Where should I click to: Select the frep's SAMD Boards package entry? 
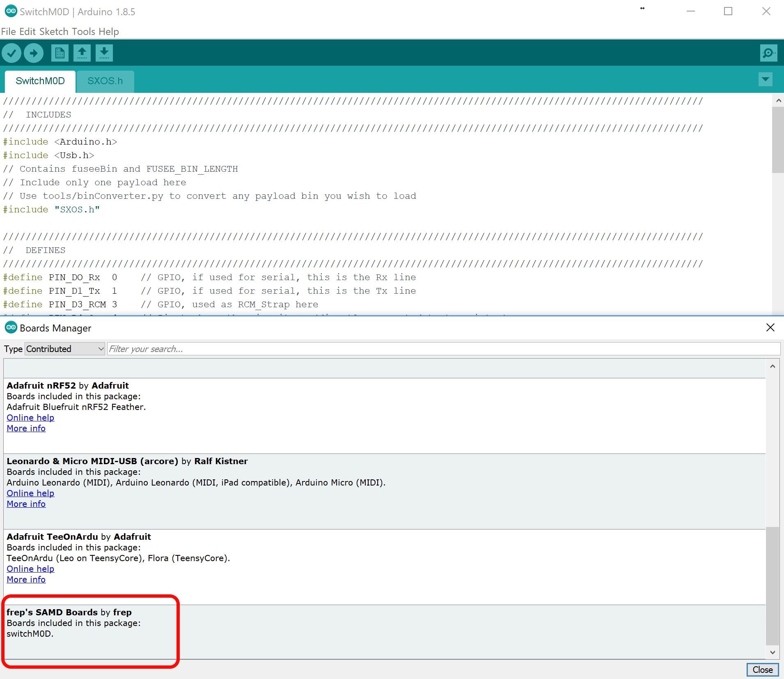point(385,632)
